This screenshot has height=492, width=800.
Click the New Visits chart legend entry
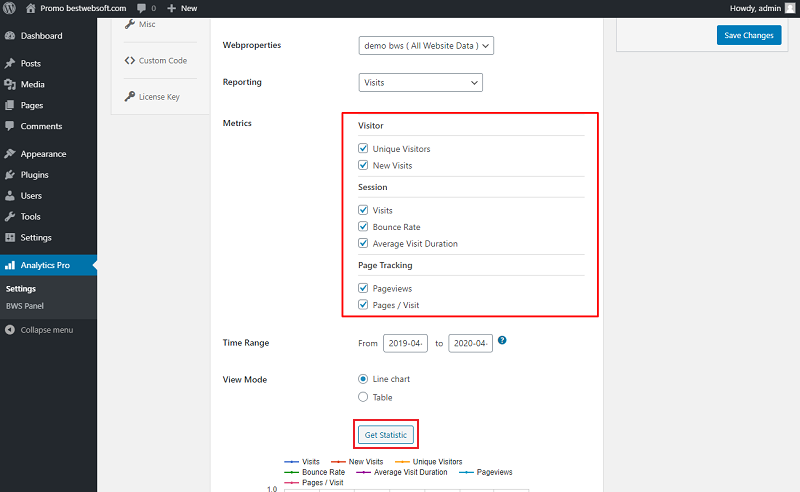357,461
